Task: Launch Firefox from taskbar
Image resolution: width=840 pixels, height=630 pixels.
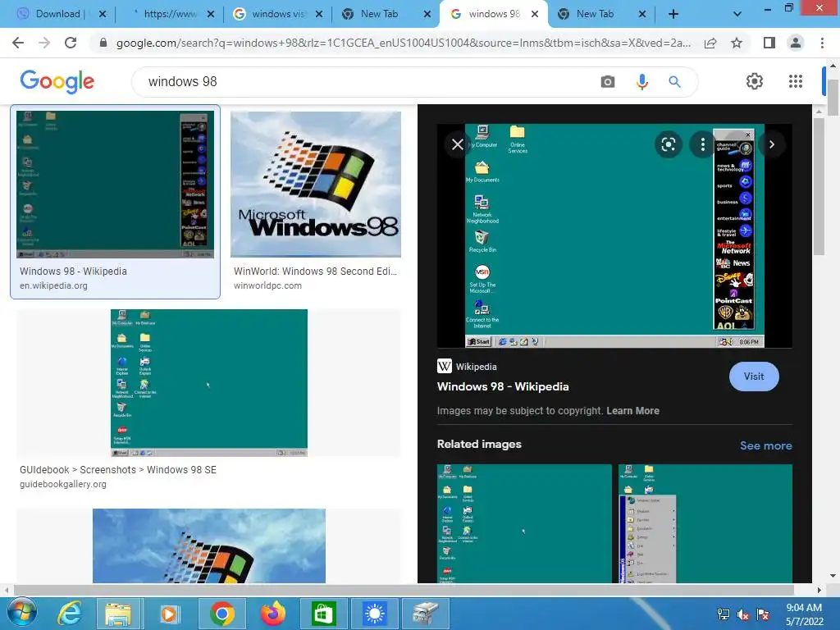Action: click(273, 614)
